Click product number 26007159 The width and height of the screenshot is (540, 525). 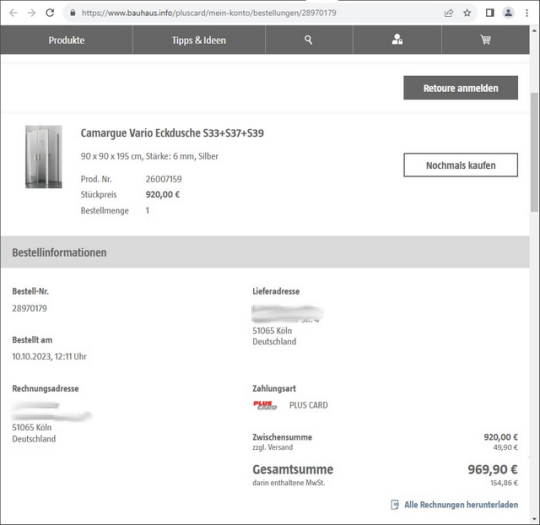pos(164,179)
